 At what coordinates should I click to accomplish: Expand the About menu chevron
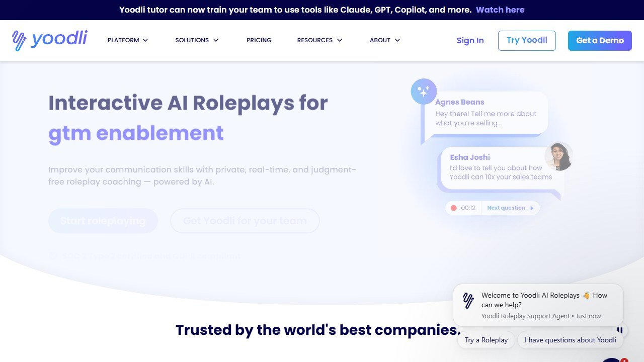397,40
